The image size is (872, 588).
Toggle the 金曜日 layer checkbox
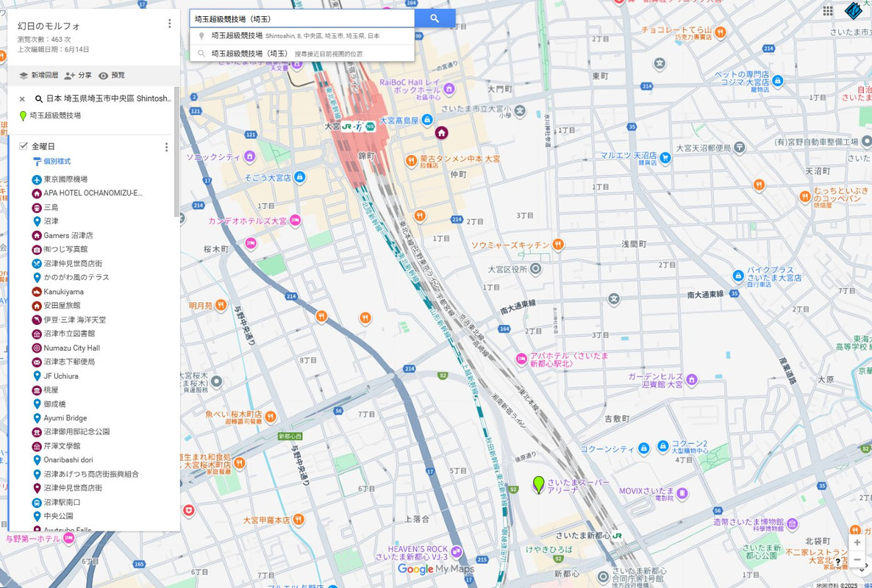click(x=24, y=146)
